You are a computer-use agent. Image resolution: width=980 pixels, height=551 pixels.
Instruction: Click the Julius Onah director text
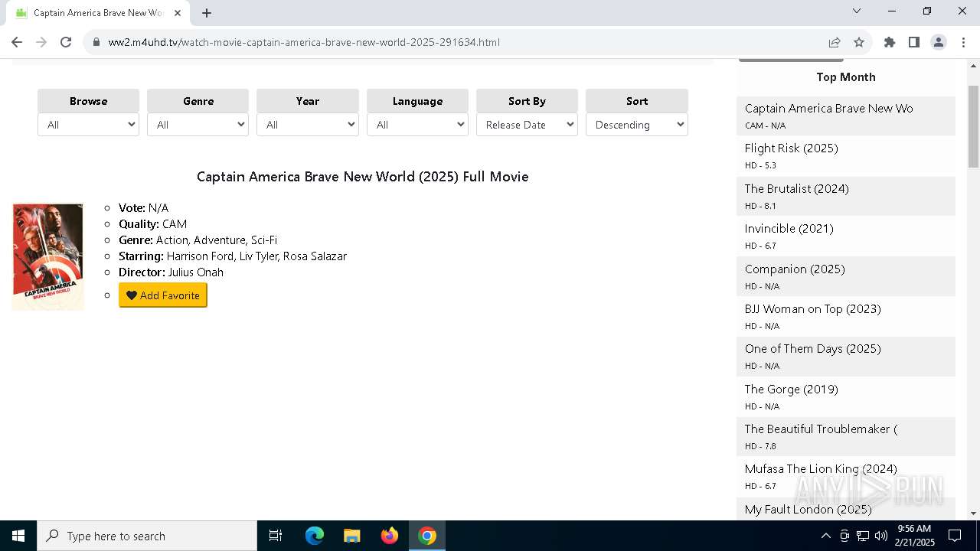[x=196, y=272]
